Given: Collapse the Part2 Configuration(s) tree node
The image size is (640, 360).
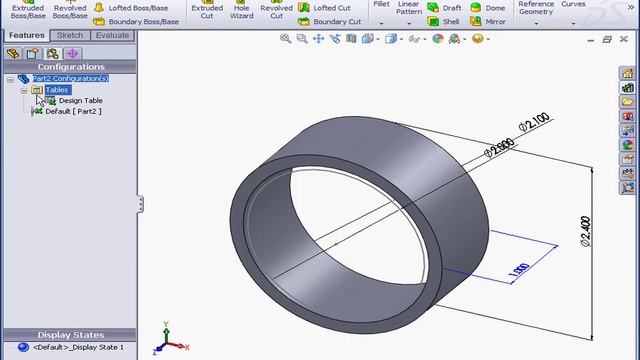Looking at the screenshot, I should click(11, 80).
